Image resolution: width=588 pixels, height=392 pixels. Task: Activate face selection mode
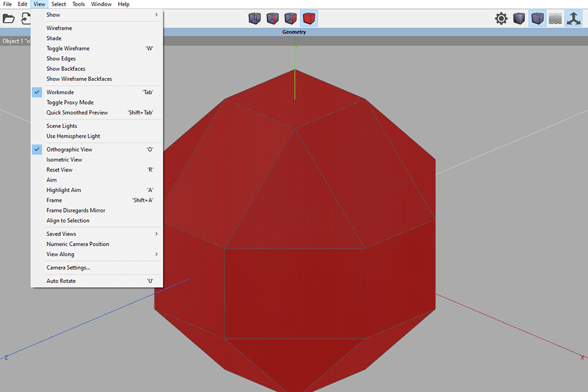tap(291, 18)
